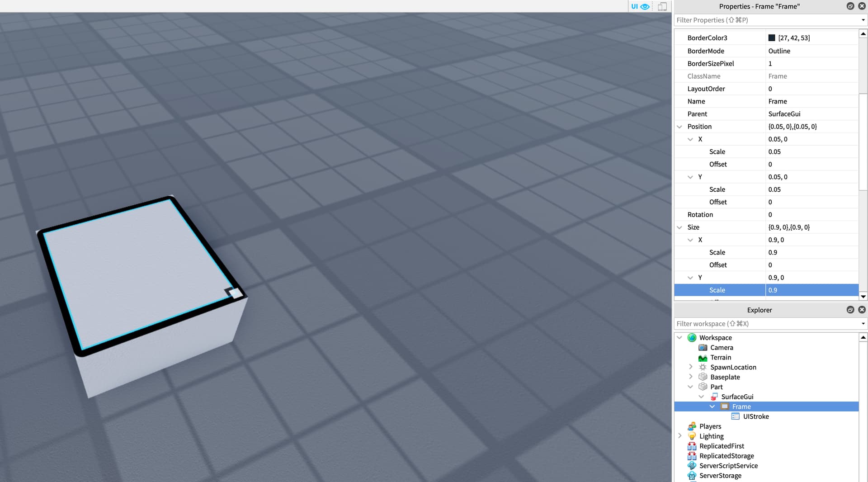Click the SurfaceGui icon

(x=714, y=397)
